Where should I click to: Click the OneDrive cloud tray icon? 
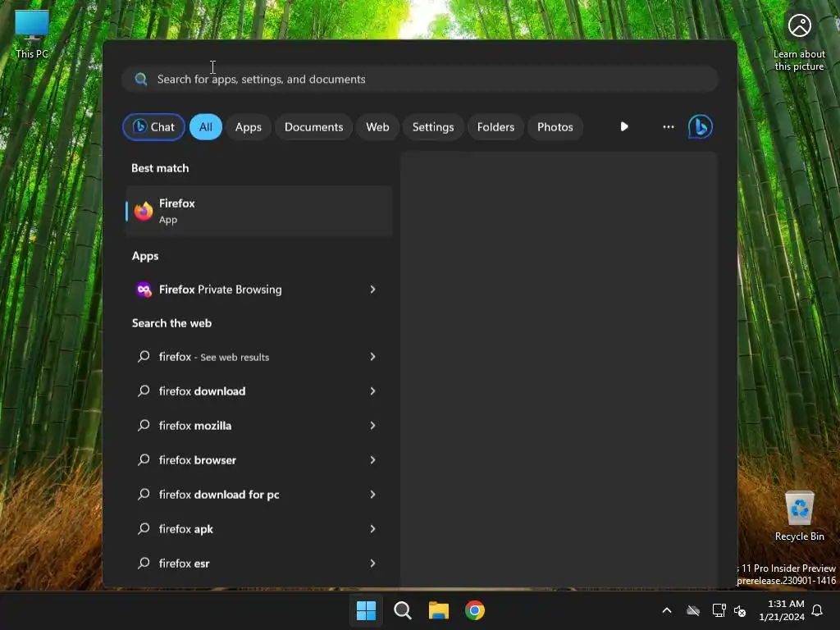coord(693,610)
